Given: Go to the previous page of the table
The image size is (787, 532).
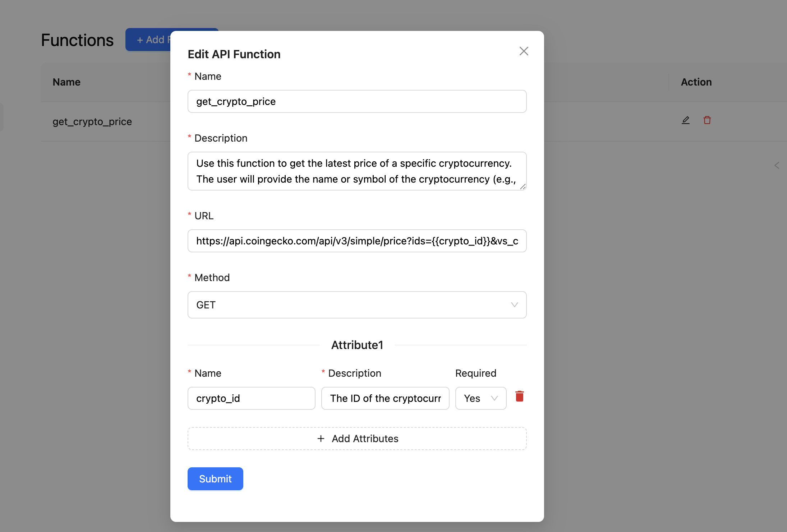Looking at the screenshot, I should pos(777,165).
